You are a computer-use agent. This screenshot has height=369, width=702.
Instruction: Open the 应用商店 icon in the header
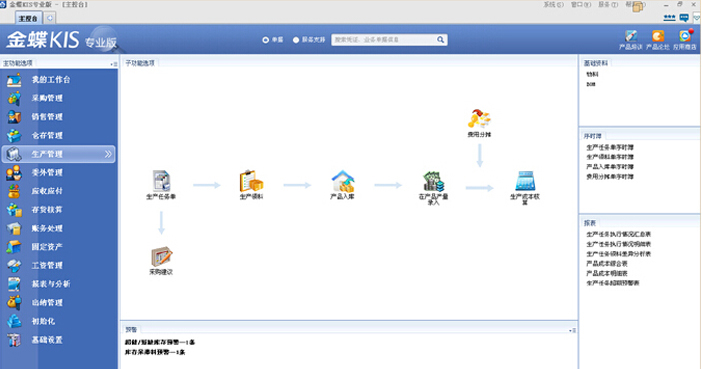click(685, 36)
